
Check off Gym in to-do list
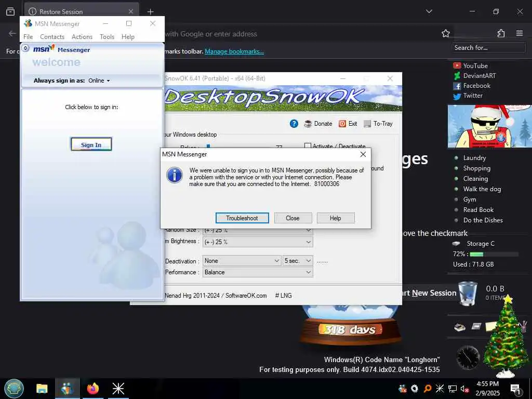click(x=456, y=199)
